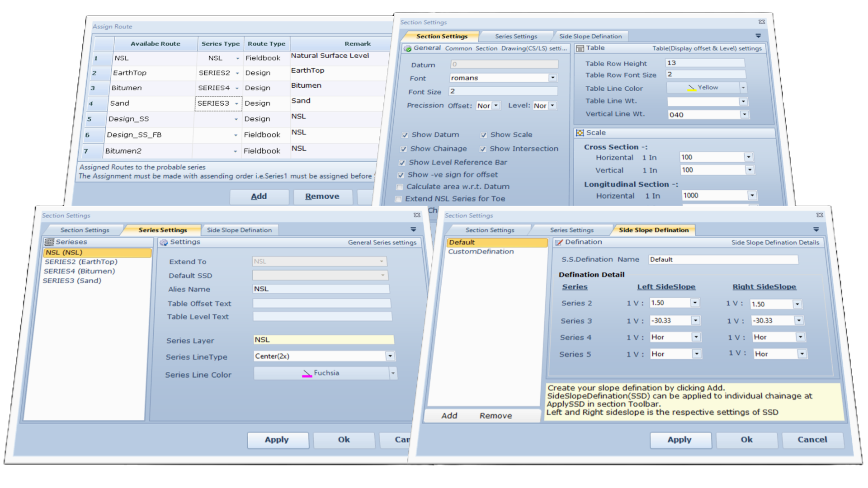Viewport: 868px width, 488px height.
Task: Click the Settings gear icon in Series Settings
Action: tap(164, 243)
